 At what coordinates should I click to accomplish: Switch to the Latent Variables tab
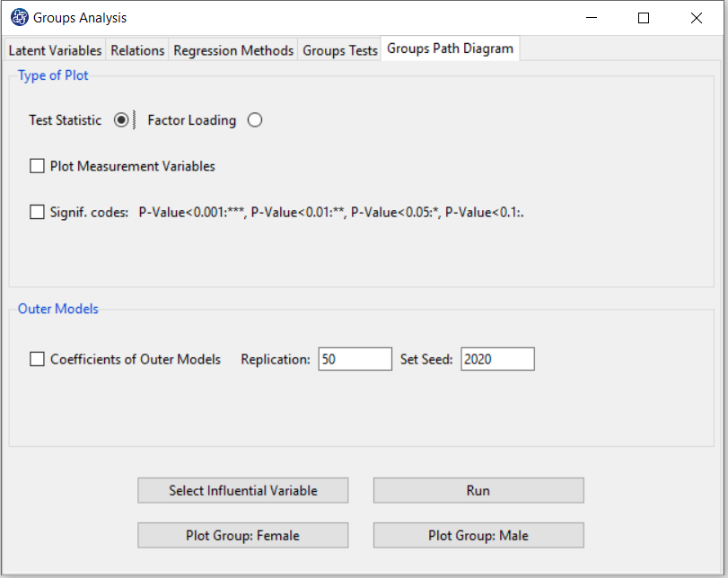[x=55, y=50]
